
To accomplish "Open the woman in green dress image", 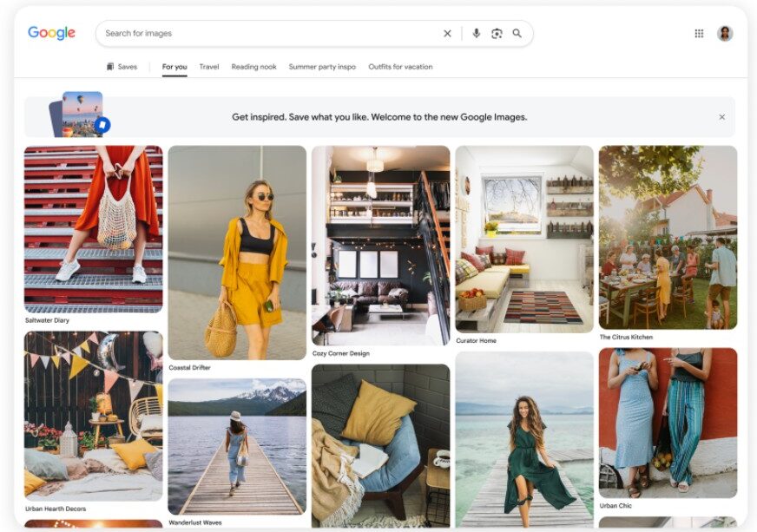I will coord(524,439).
